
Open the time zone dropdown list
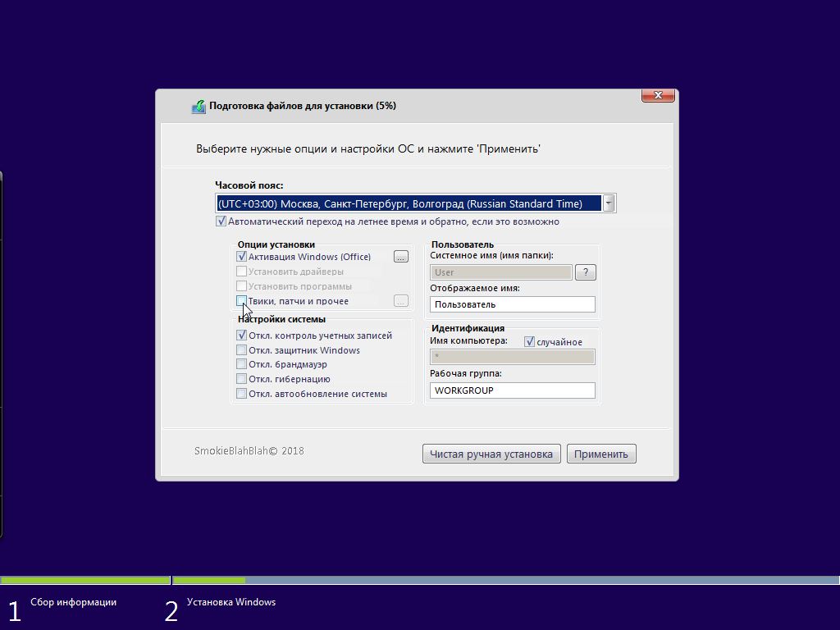coord(609,203)
